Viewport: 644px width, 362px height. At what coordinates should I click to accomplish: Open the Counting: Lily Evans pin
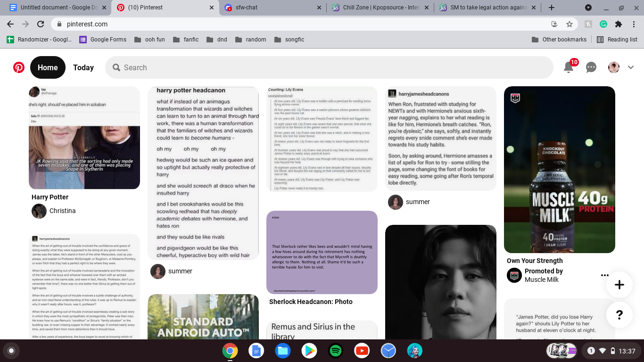point(322,139)
